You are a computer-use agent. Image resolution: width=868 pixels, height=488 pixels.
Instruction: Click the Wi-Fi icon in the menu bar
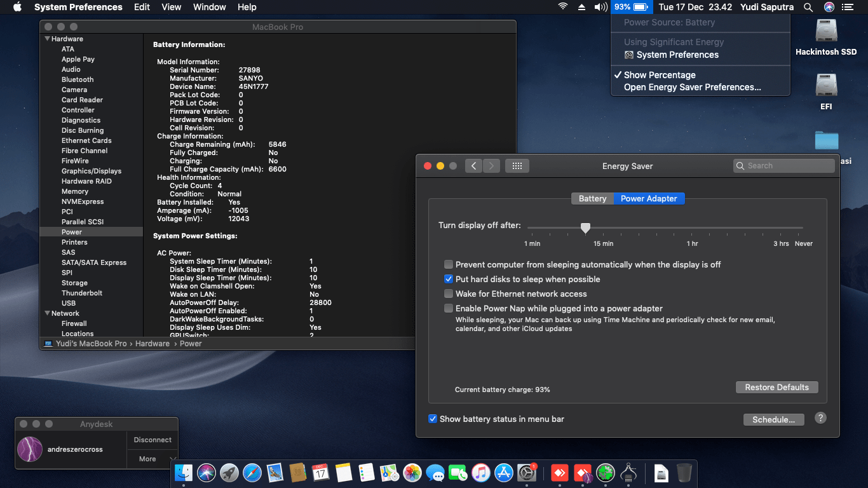pyautogui.click(x=562, y=7)
